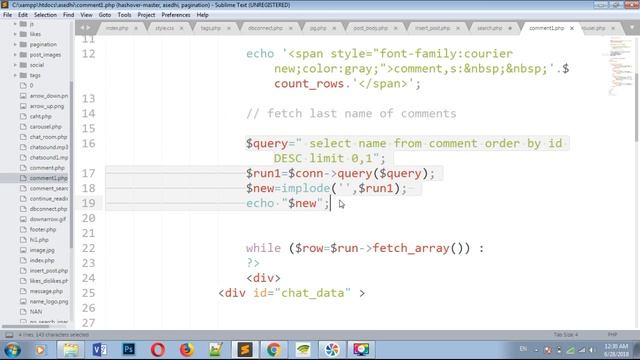Open the File menu

(x=7, y=15)
